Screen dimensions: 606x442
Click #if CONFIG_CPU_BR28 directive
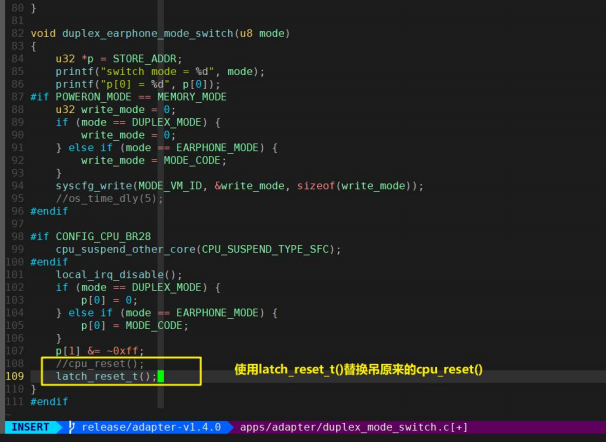pos(90,236)
